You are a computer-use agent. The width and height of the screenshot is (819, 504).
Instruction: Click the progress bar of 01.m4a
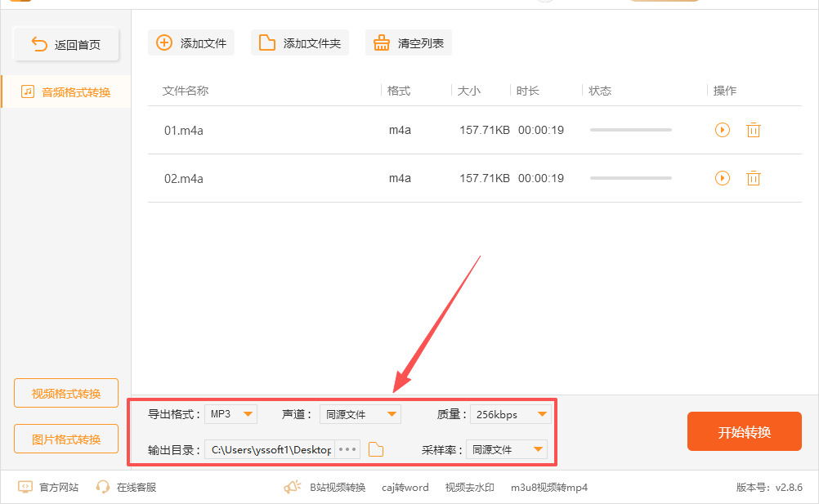tap(630, 130)
